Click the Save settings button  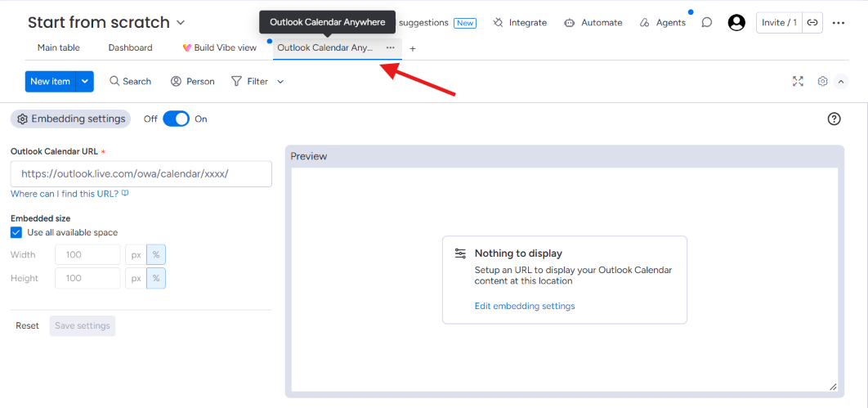[x=83, y=325]
